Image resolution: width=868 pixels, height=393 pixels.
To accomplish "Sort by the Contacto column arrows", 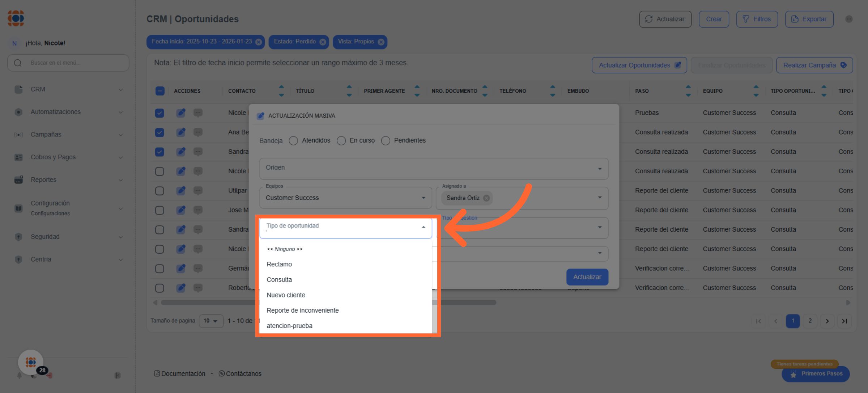I will pyautogui.click(x=281, y=91).
